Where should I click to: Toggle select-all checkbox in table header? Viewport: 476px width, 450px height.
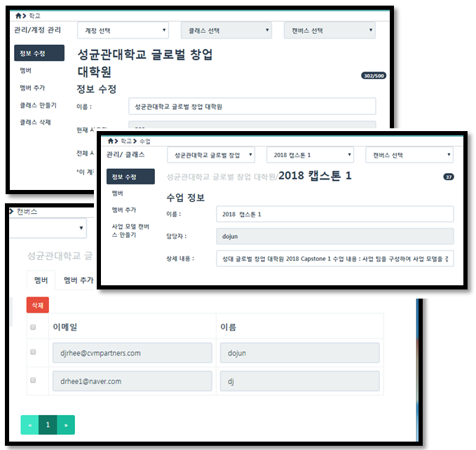[x=33, y=327]
